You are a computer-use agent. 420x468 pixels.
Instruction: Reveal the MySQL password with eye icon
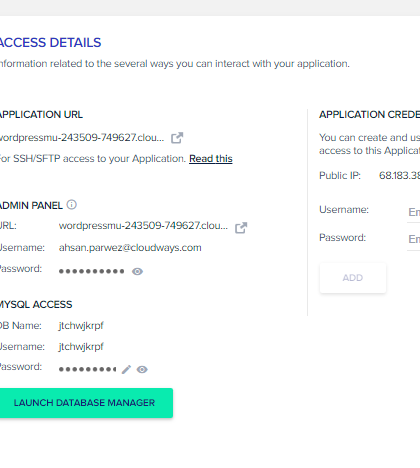(x=142, y=369)
